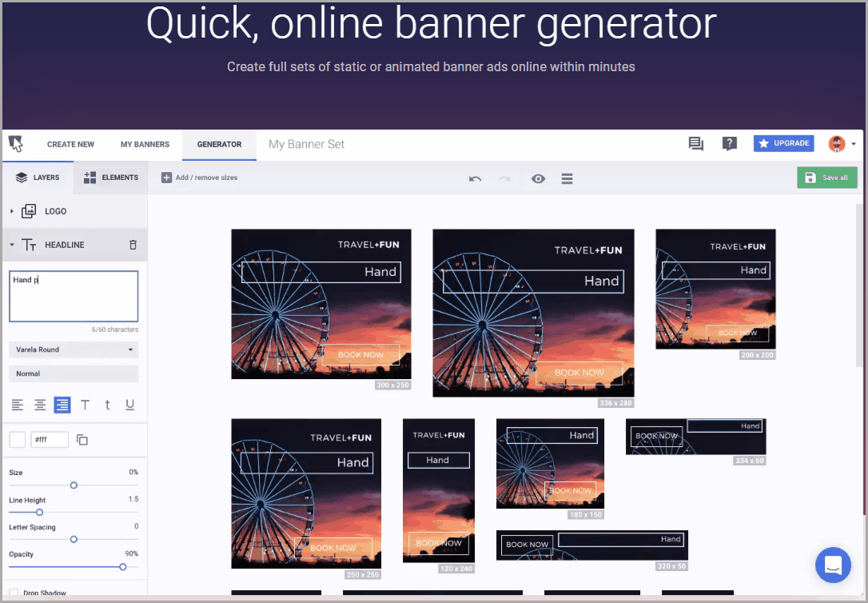The height and width of the screenshot is (603, 868).
Task: Click the Hand headline box in 336 x 280 banner
Action: [533, 282]
